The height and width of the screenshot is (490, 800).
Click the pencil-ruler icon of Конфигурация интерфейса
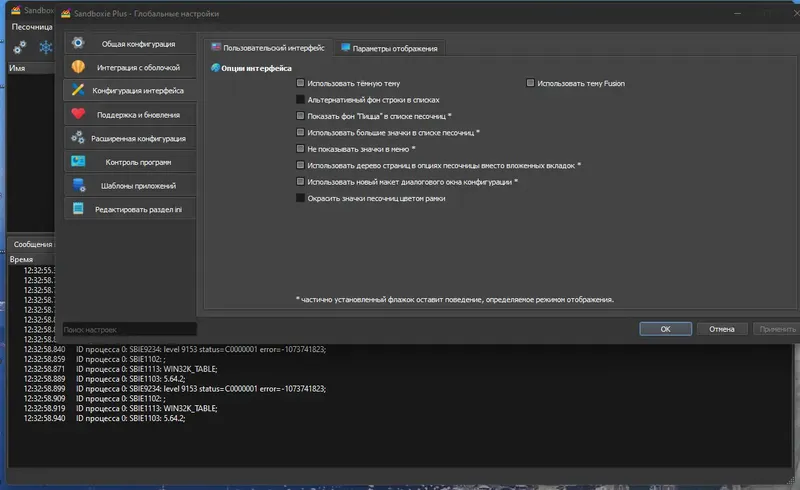[x=78, y=90]
